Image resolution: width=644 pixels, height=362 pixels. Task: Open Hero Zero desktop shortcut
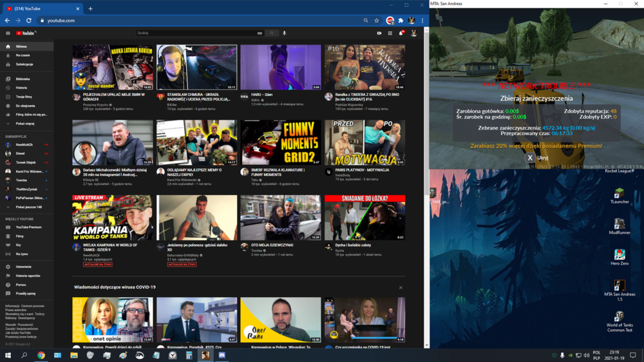tap(620, 257)
